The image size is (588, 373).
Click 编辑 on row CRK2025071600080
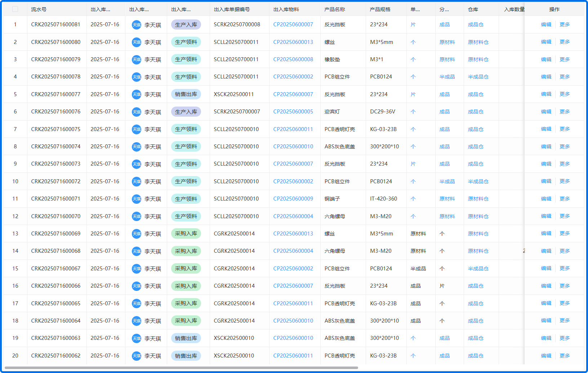coord(546,42)
